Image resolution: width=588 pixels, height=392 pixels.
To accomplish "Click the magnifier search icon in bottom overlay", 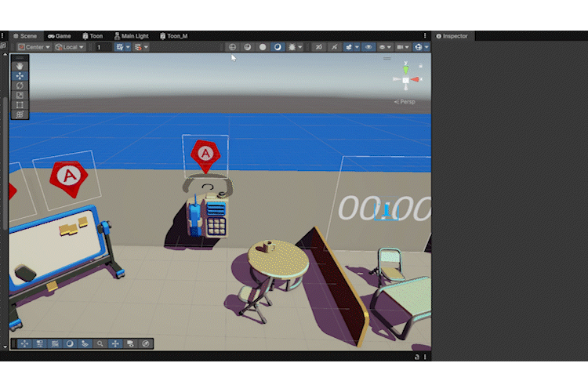I will click(x=100, y=343).
